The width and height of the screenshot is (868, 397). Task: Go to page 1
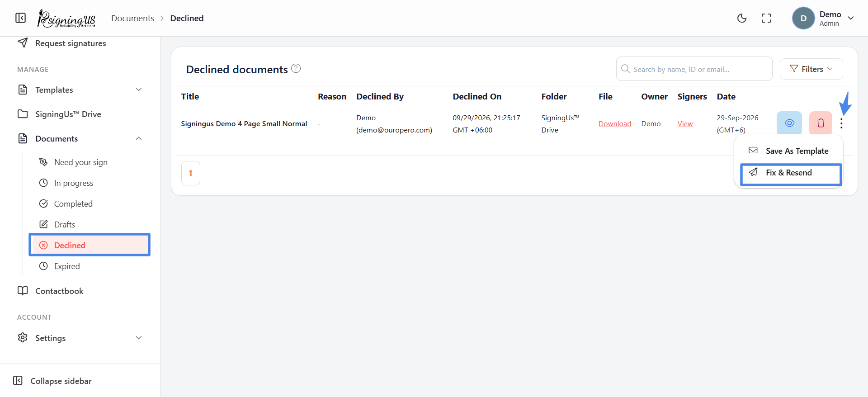(x=191, y=173)
